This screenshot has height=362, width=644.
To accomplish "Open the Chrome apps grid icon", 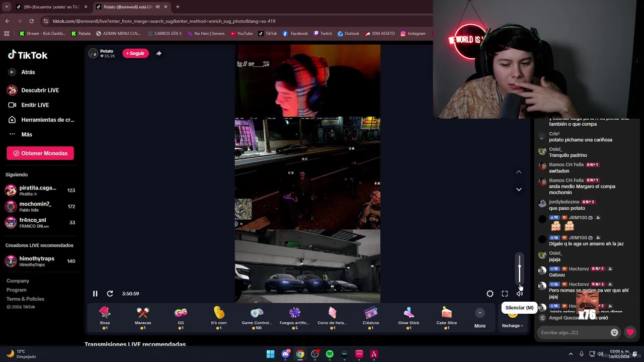I will coord(7,34).
